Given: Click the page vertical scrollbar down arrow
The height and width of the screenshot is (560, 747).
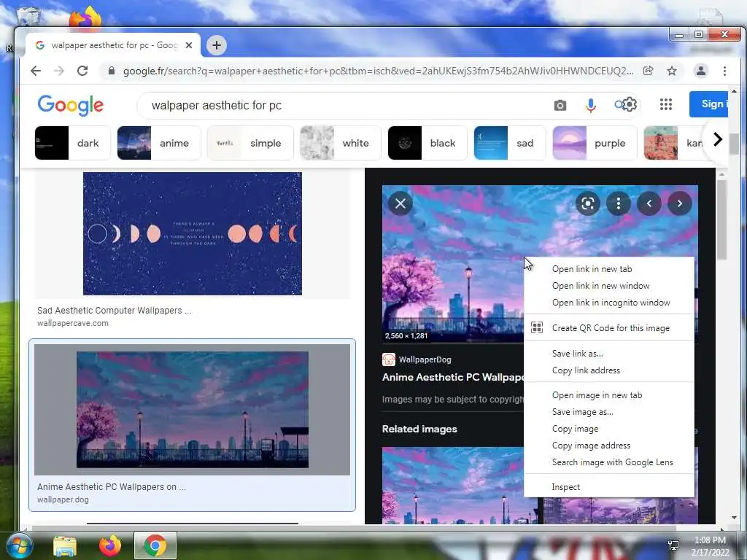Looking at the screenshot, I should (734, 518).
